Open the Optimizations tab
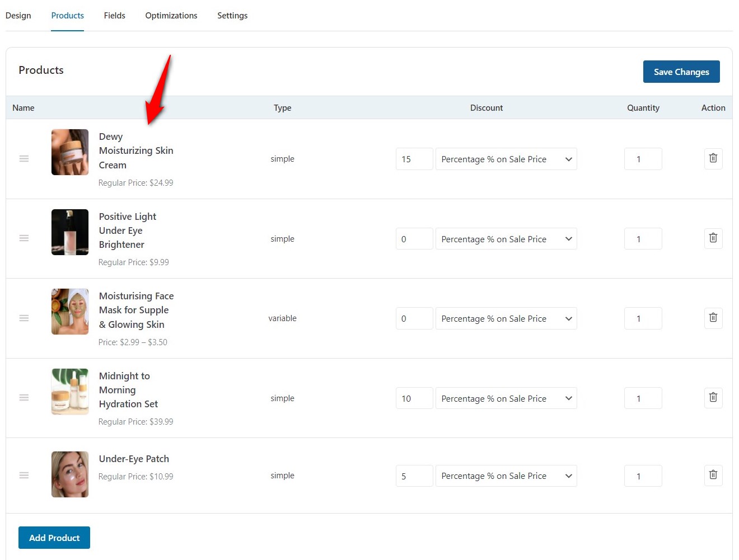The image size is (739, 560). [x=171, y=15]
